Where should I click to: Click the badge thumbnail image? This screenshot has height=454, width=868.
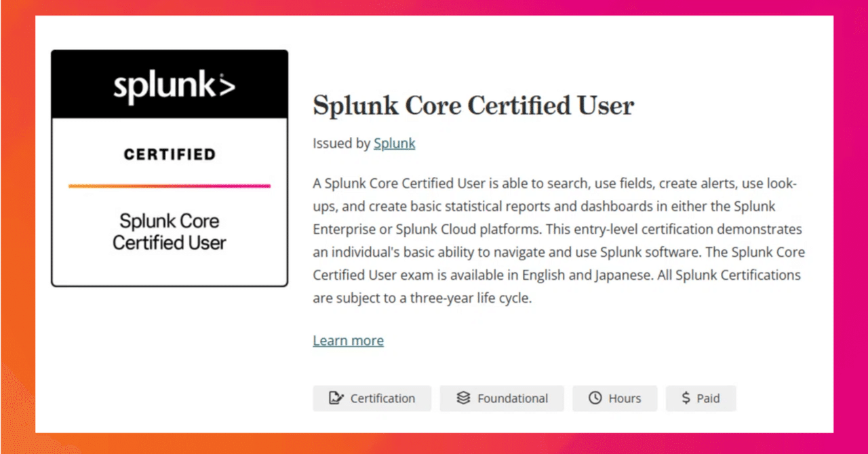click(x=170, y=167)
